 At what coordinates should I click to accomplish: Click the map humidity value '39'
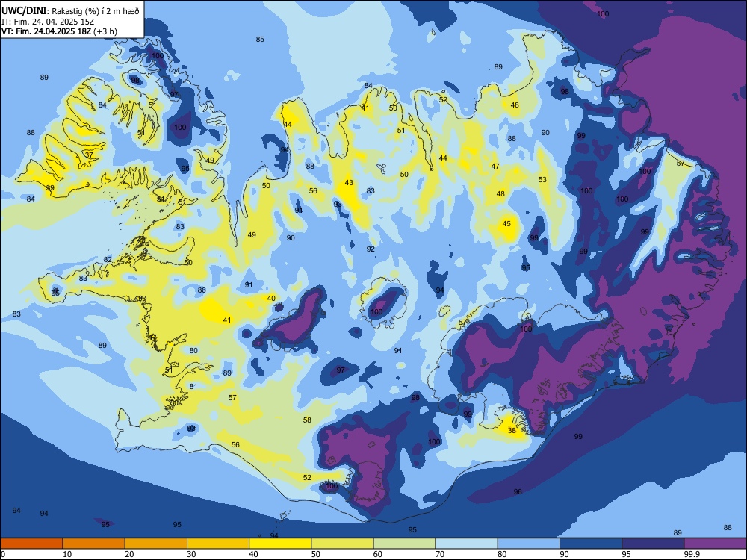50,188
